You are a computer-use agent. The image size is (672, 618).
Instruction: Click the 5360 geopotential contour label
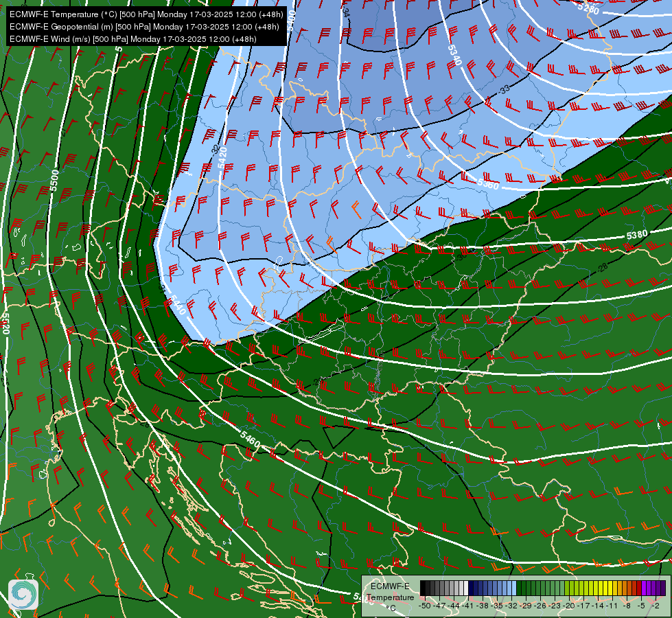488,184
